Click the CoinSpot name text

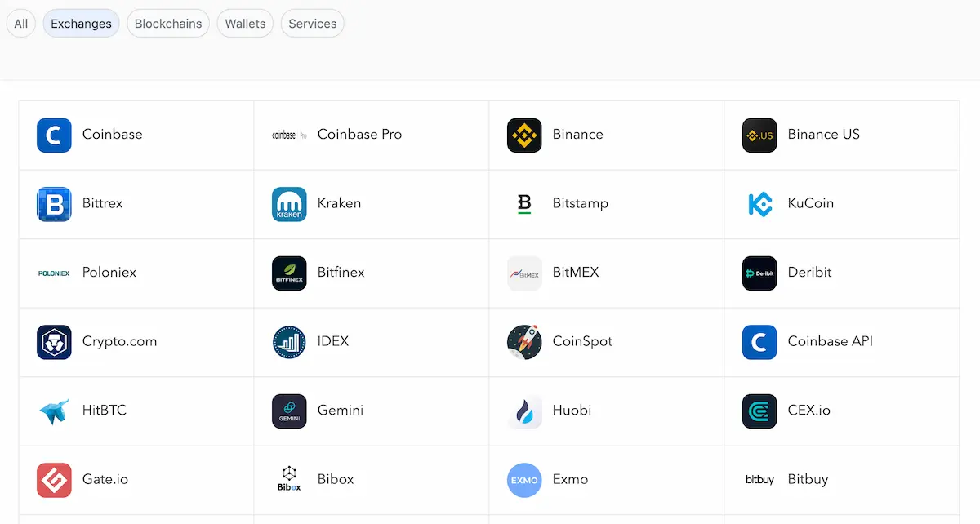click(x=583, y=341)
